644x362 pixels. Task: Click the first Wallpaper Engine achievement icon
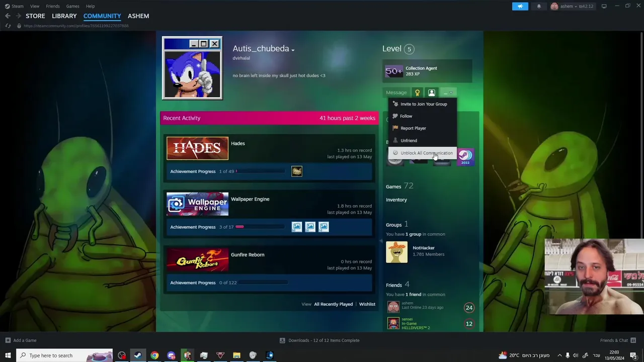[297, 227]
